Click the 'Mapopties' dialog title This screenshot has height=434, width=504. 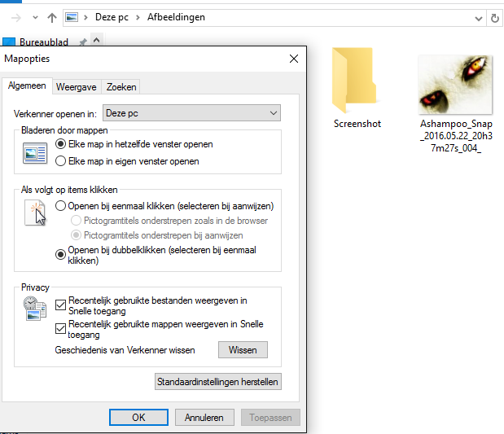click(x=27, y=59)
